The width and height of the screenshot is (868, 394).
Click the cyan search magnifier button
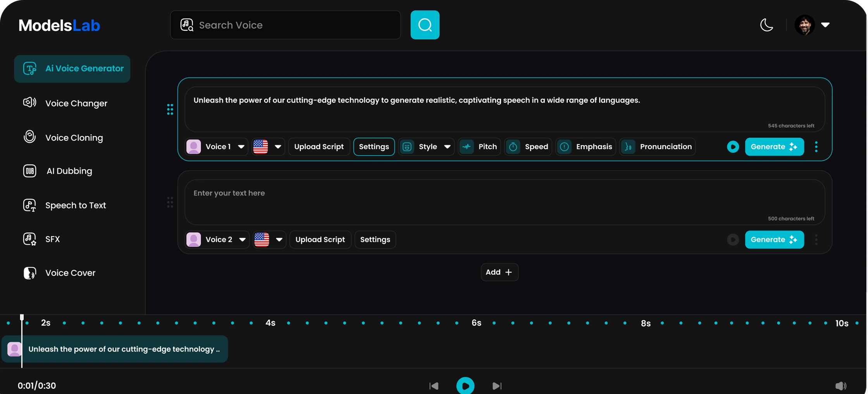tap(425, 25)
